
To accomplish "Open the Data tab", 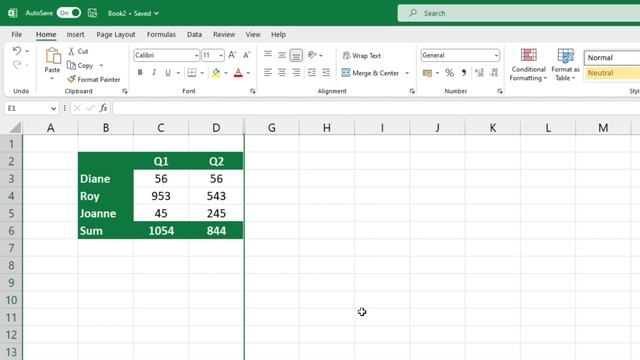I will coord(194,34).
